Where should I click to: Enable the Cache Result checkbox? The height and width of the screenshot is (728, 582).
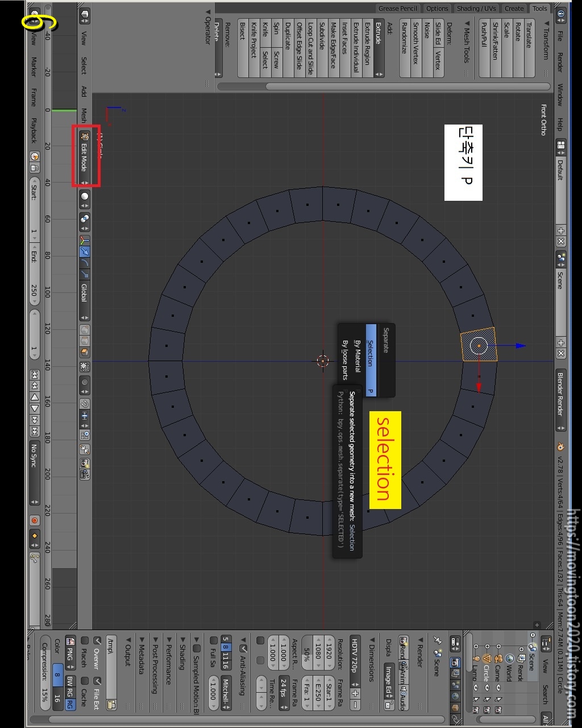pos(84,681)
